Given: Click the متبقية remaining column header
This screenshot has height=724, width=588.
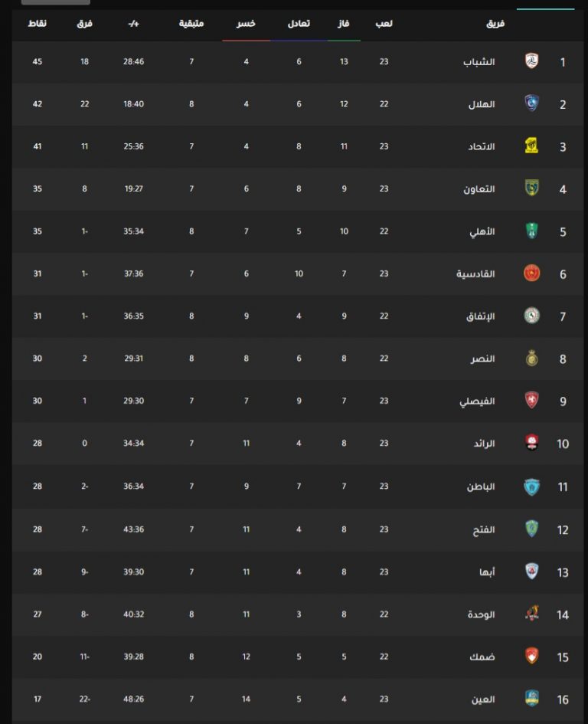Looking at the screenshot, I should pos(191,24).
